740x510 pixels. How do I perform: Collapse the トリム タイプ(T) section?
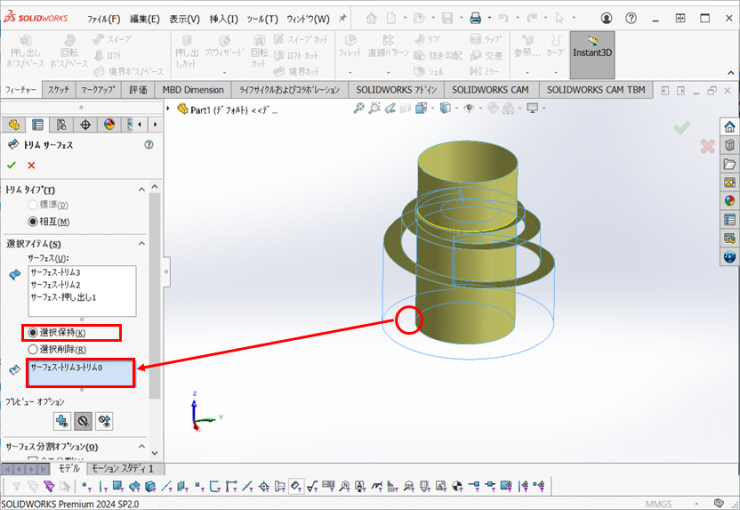pos(141,190)
